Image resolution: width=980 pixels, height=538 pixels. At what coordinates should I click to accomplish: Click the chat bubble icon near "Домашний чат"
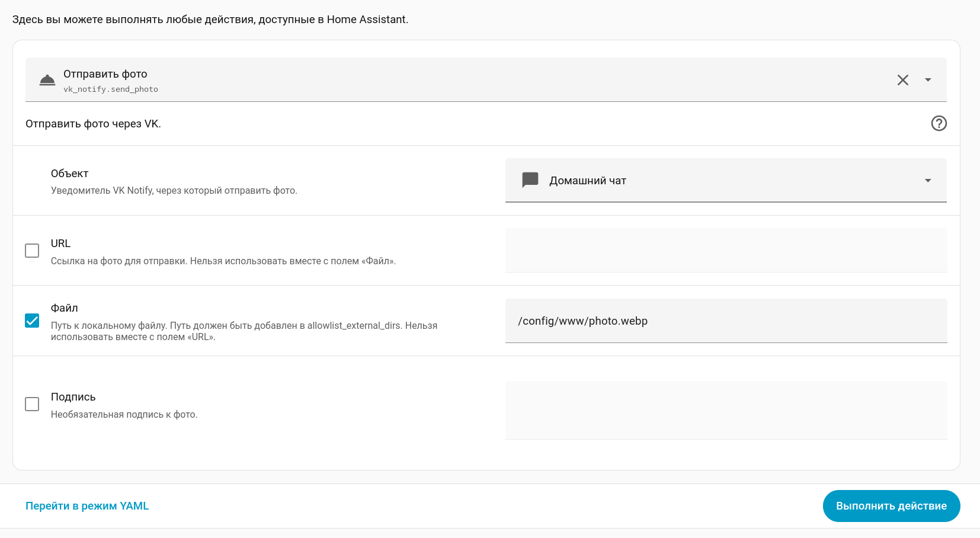click(x=530, y=180)
